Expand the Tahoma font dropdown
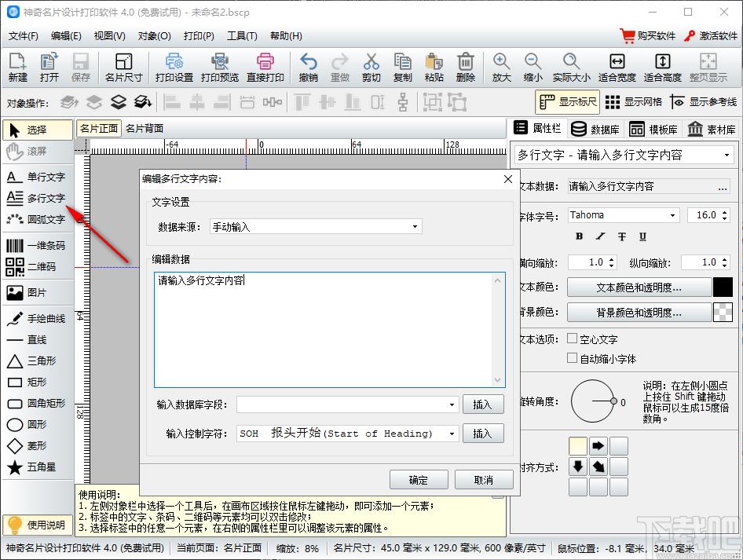 (622, 215)
